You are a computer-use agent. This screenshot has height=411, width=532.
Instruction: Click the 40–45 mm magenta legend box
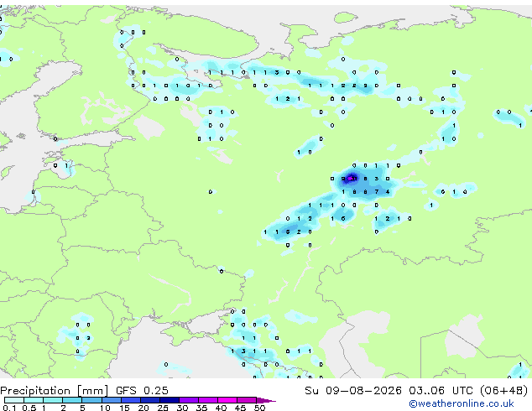227,400
